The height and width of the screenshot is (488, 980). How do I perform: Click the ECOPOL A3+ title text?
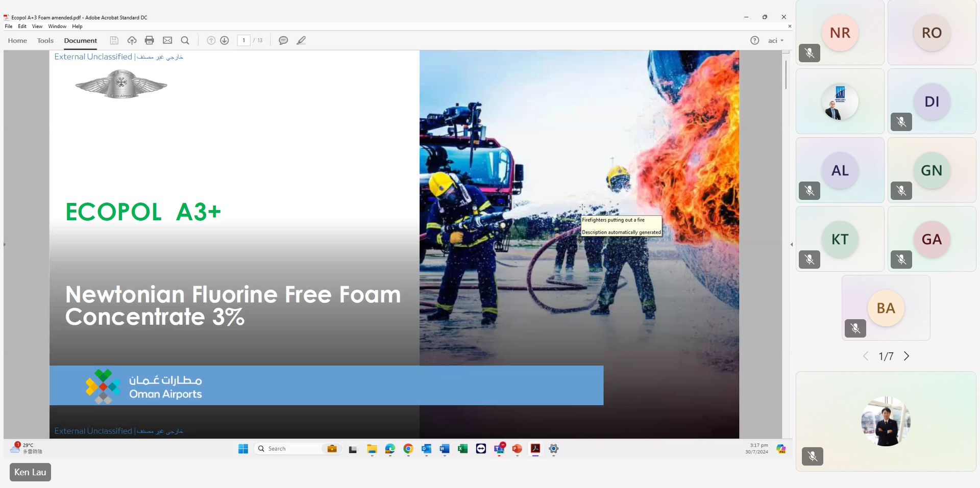(x=143, y=212)
